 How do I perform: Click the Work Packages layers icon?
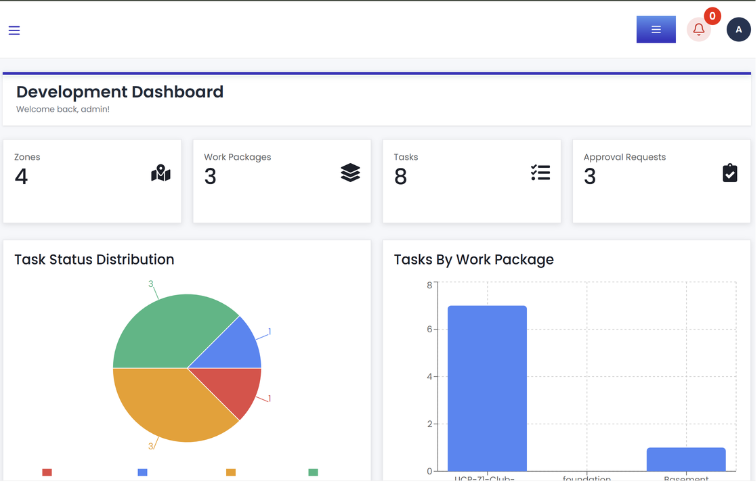click(x=351, y=173)
